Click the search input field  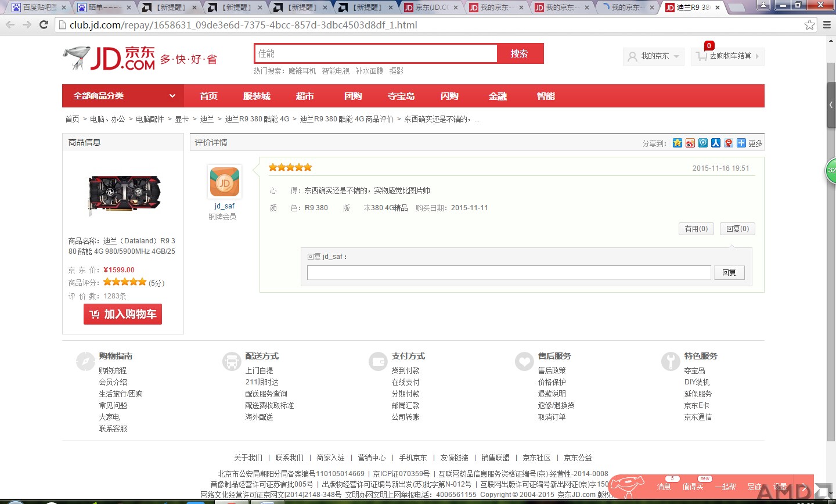pos(376,53)
